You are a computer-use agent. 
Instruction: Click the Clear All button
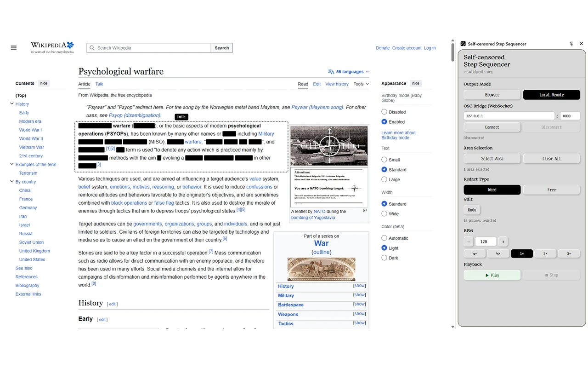(x=551, y=159)
